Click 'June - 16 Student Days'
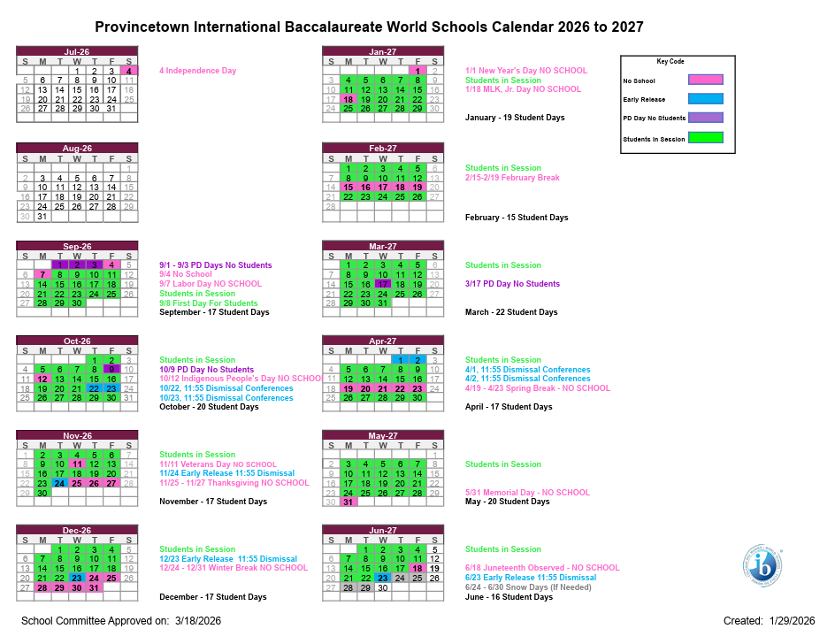 [509, 596]
